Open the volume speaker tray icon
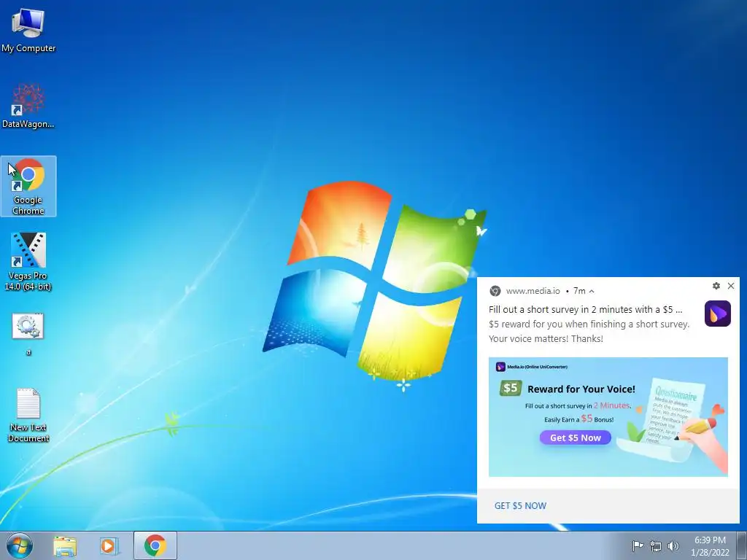 (673, 546)
